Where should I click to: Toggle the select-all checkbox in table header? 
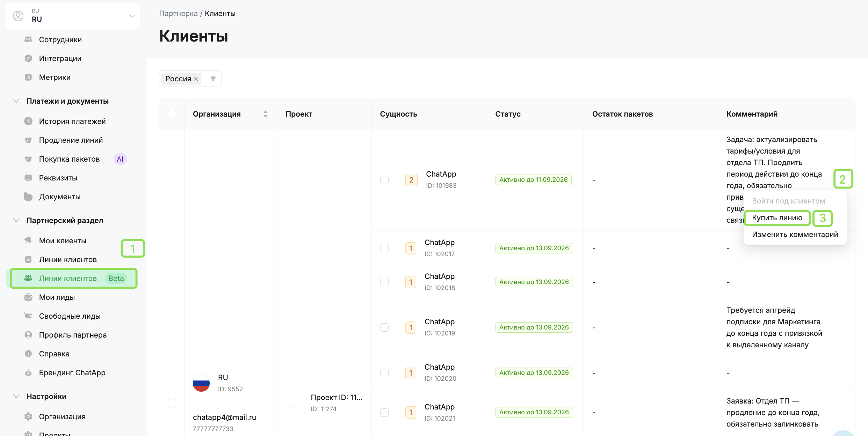click(172, 114)
